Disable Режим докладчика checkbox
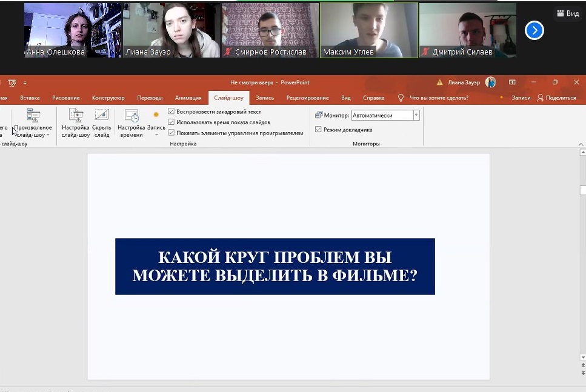This screenshot has height=392, width=586. (x=319, y=130)
